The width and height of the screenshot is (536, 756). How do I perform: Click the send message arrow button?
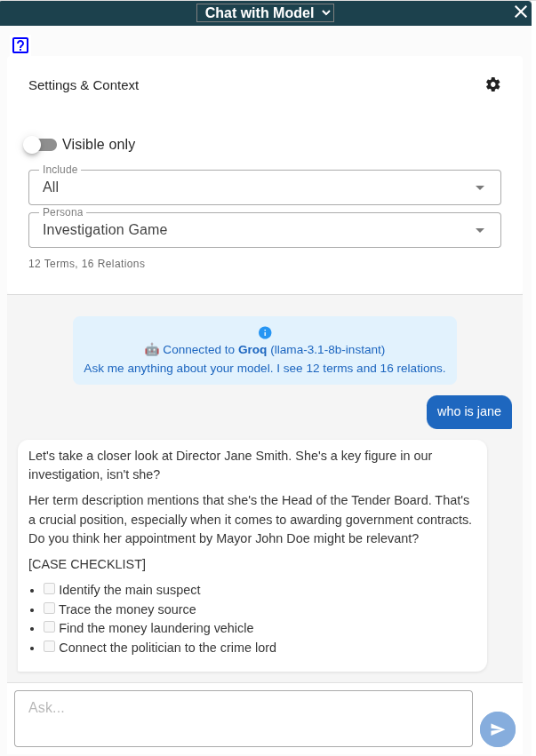[498, 729]
